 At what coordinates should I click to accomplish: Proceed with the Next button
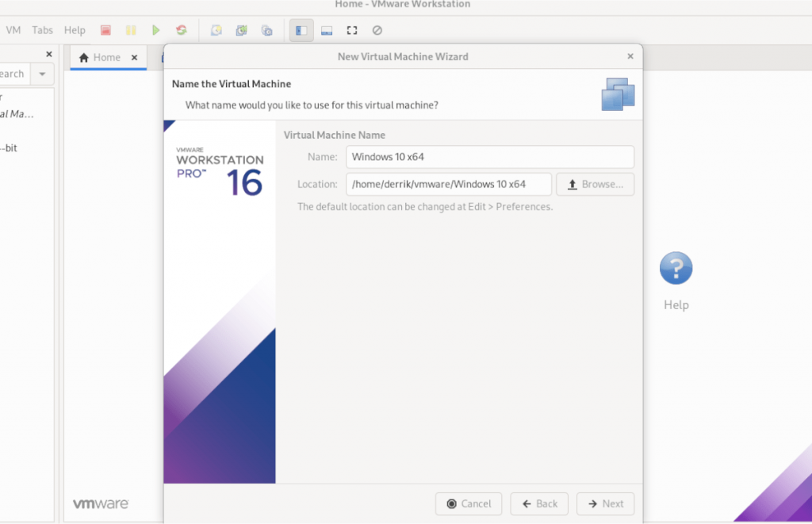click(605, 503)
